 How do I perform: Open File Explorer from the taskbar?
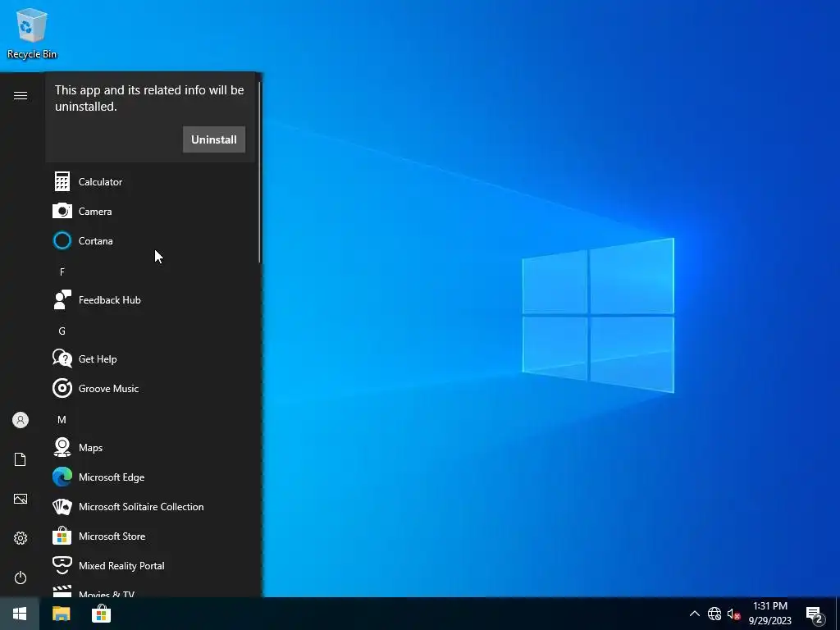pyautogui.click(x=61, y=614)
